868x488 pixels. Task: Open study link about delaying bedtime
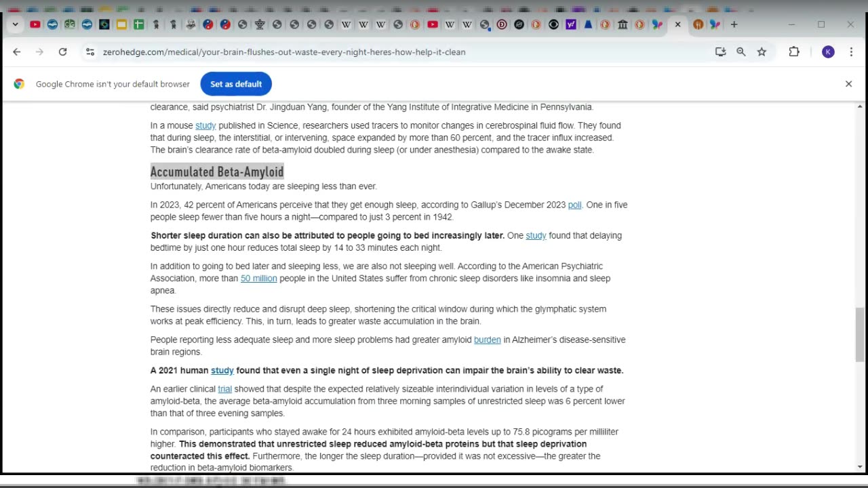click(x=536, y=235)
